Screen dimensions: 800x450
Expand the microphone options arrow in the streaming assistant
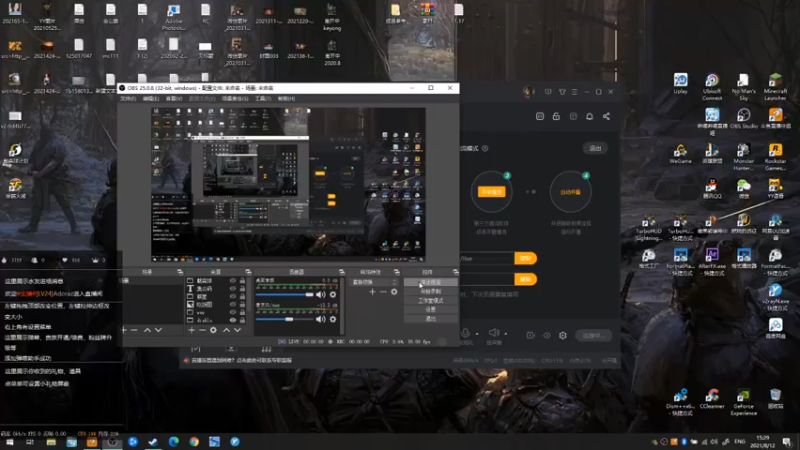pos(477,334)
